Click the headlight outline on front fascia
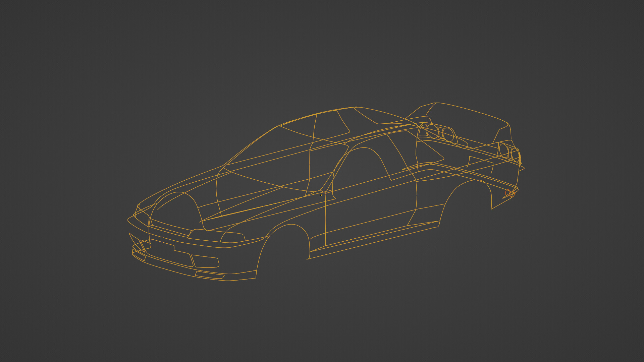Viewport: 644px width, 362px height. tap(216, 236)
